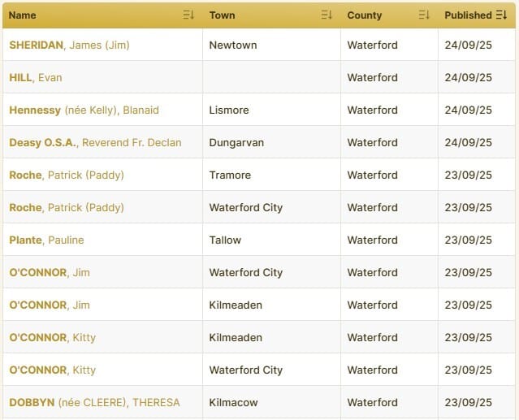Click the Tallow town cell

[x=225, y=240]
